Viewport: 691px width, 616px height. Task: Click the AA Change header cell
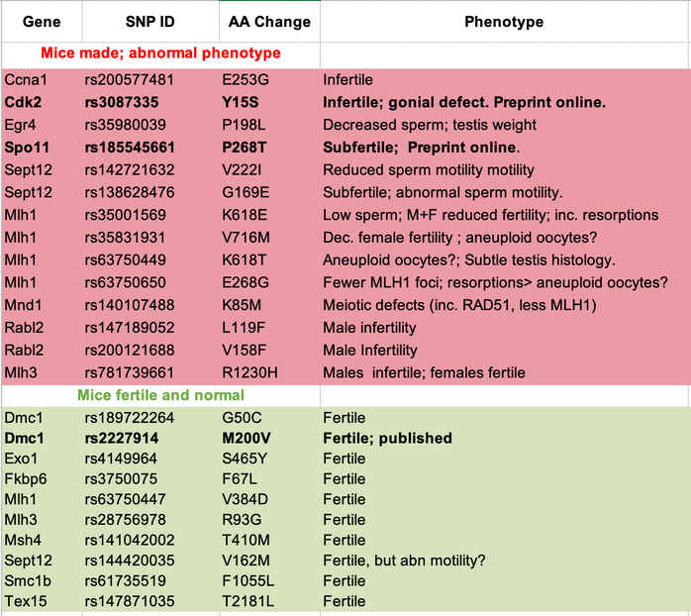(x=269, y=22)
